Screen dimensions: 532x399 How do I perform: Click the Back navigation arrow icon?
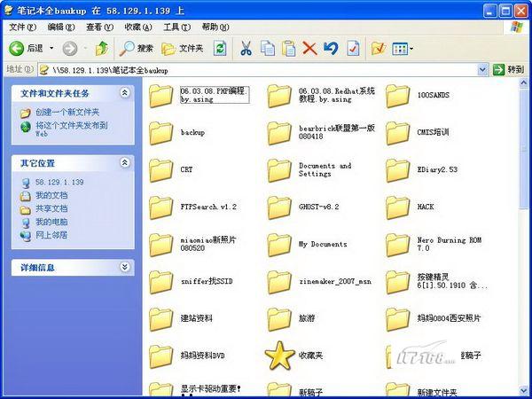coord(16,48)
